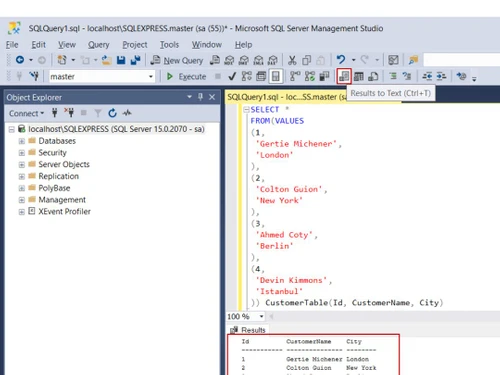Click the Analysis Services MDX Query icon

coord(229,60)
